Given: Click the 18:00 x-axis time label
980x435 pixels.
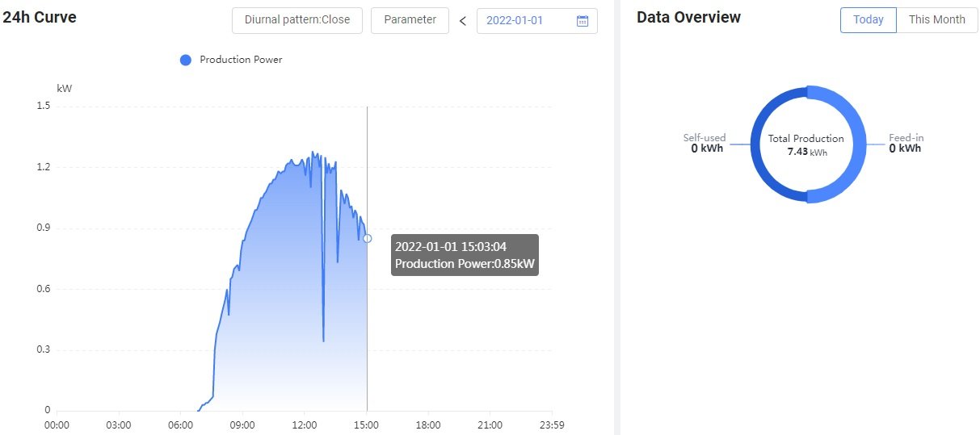Looking at the screenshot, I should tap(427, 425).
